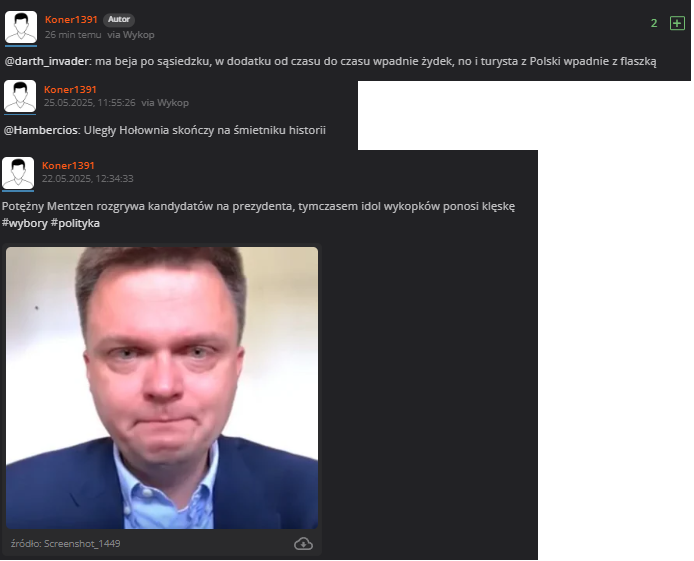Click the Autor badge

pos(119,19)
